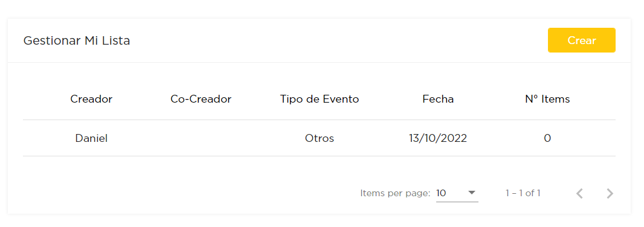
Task: Go to next page arrow
Action: click(x=610, y=193)
